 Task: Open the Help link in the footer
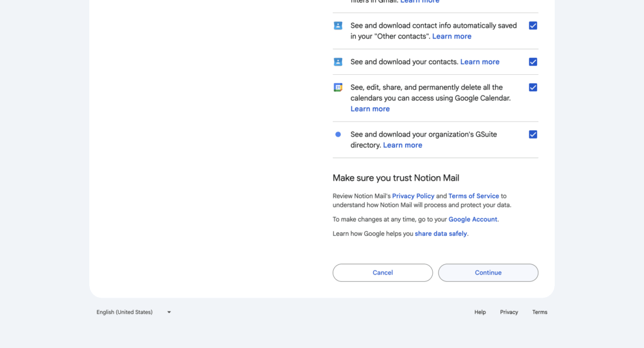[x=480, y=312]
